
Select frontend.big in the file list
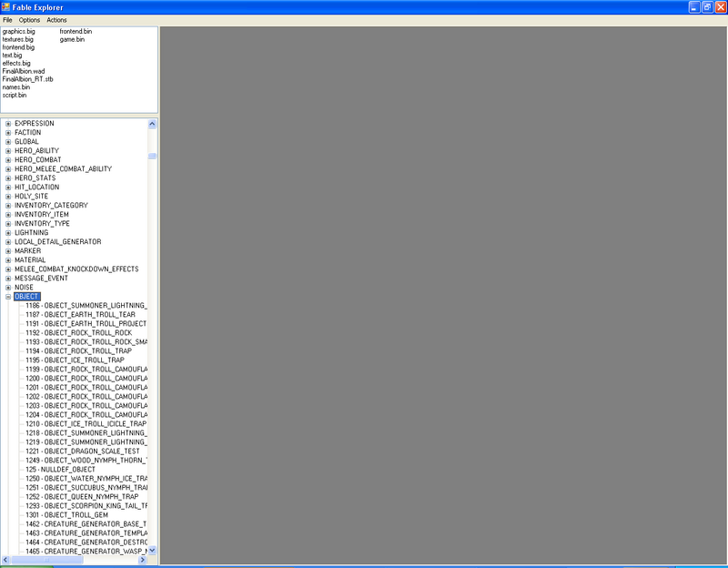click(x=18, y=47)
